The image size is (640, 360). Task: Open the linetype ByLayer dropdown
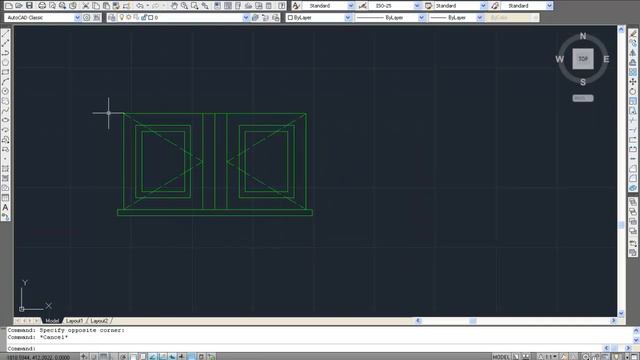coord(422,18)
